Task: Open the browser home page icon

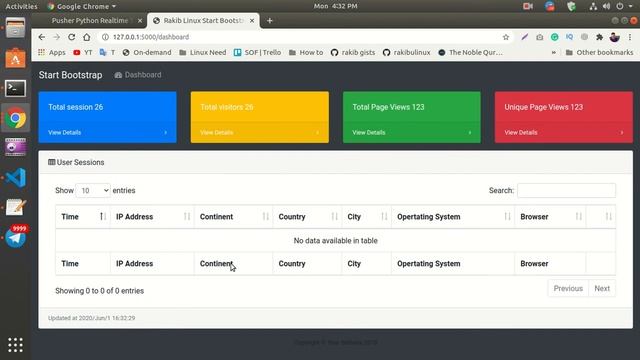Action: [87, 37]
